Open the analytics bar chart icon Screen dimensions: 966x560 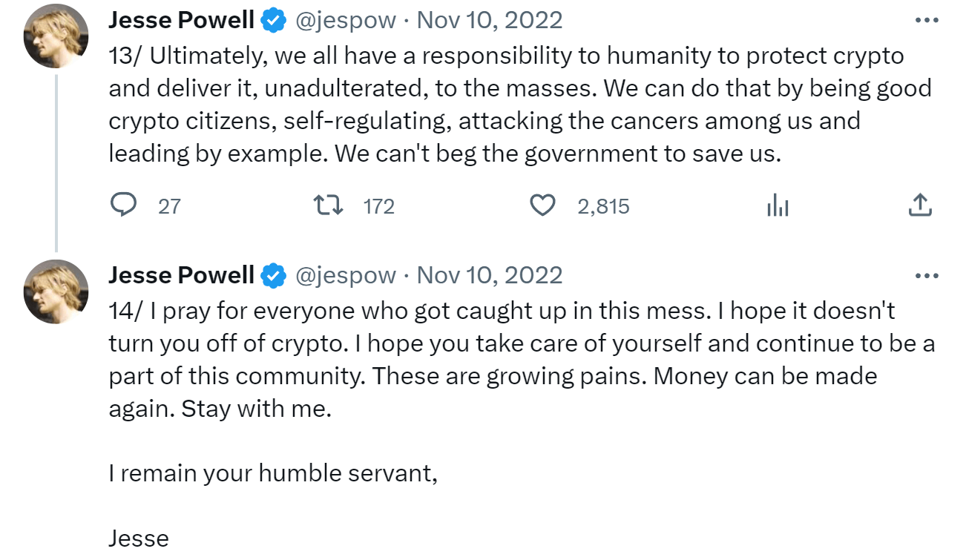[x=778, y=205]
